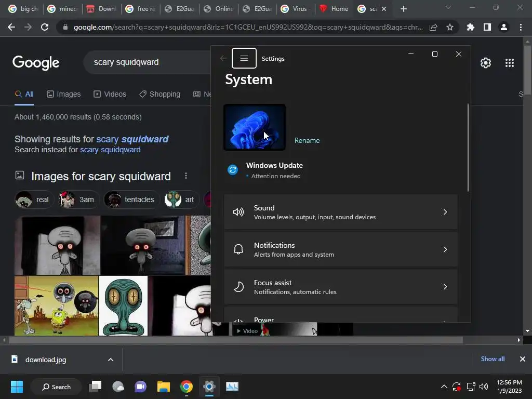Click the Settings window vertical scrollbar
The width and height of the screenshot is (532, 399).
468,148
